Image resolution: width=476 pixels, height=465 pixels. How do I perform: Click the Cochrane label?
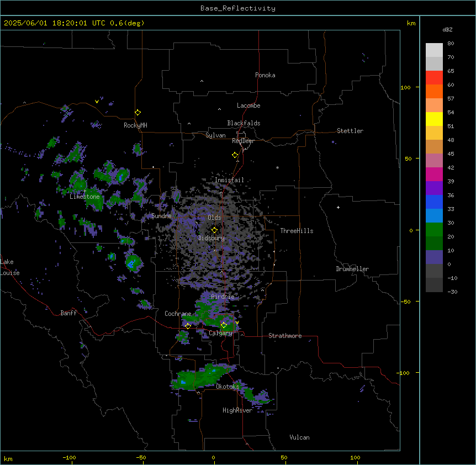(178, 314)
